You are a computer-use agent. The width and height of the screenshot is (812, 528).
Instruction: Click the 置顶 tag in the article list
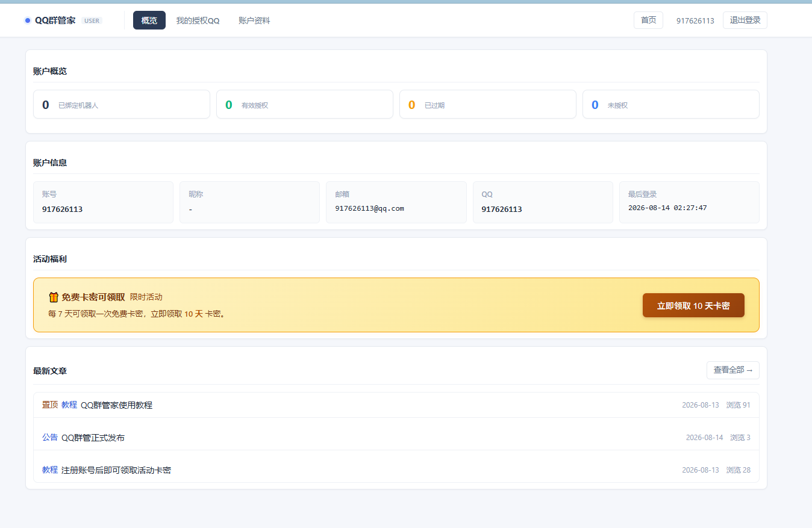pos(50,405)
